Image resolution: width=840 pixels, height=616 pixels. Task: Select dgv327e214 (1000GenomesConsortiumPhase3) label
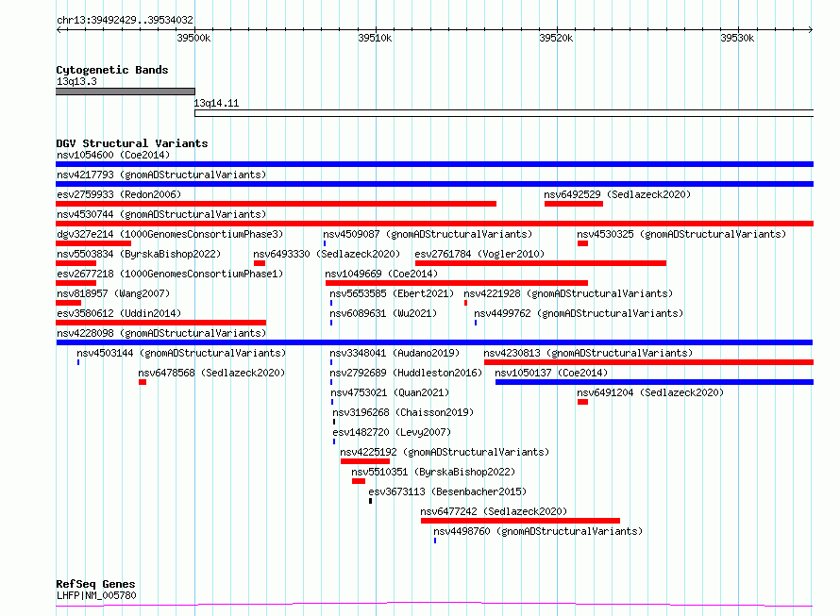(170, 234)
